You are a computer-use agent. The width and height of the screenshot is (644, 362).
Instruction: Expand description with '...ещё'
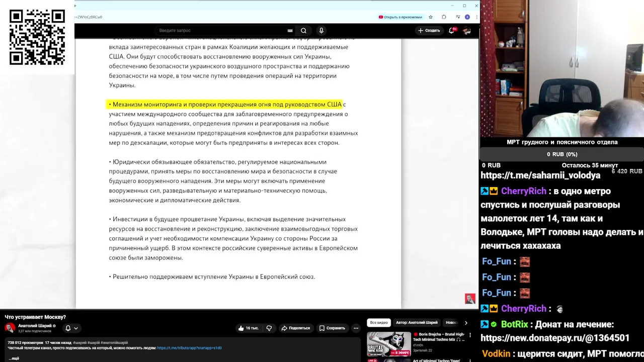[14, 358]
